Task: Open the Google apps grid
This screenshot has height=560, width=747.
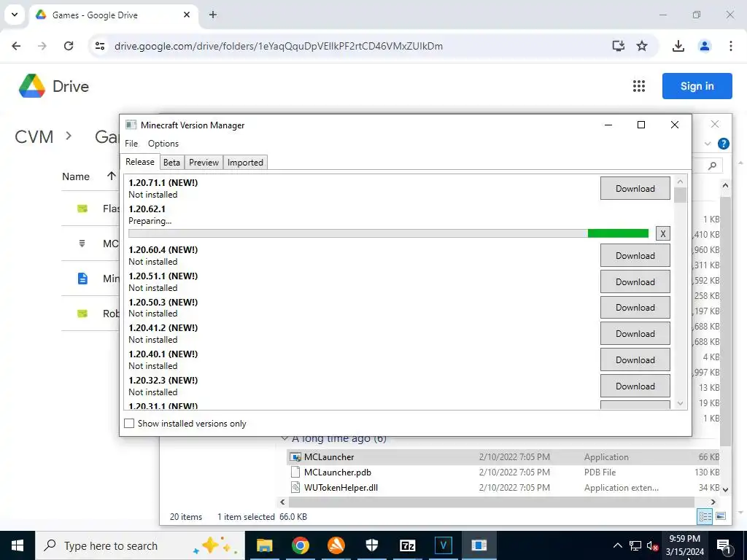Action: click(x=639, y=86)
